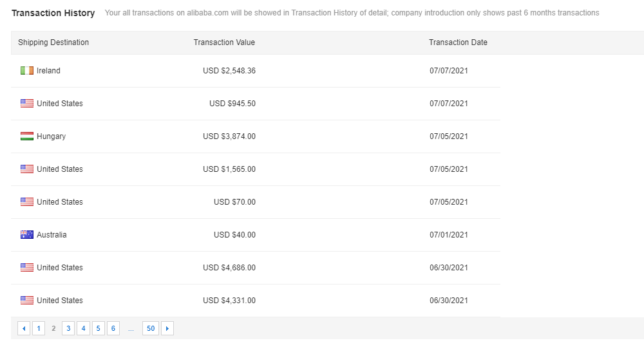Navigate to page 5 of transactions
644x345 pixels.
(98, 329)
